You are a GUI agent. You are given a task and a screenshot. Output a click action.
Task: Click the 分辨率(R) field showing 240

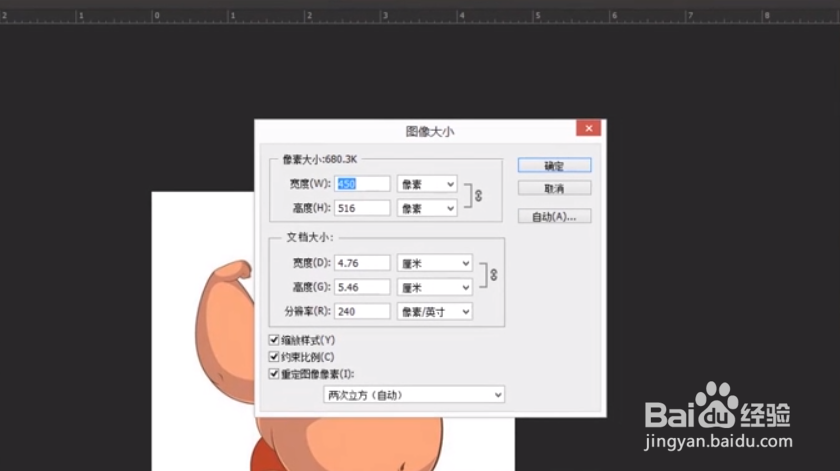[x=362, y=311]
